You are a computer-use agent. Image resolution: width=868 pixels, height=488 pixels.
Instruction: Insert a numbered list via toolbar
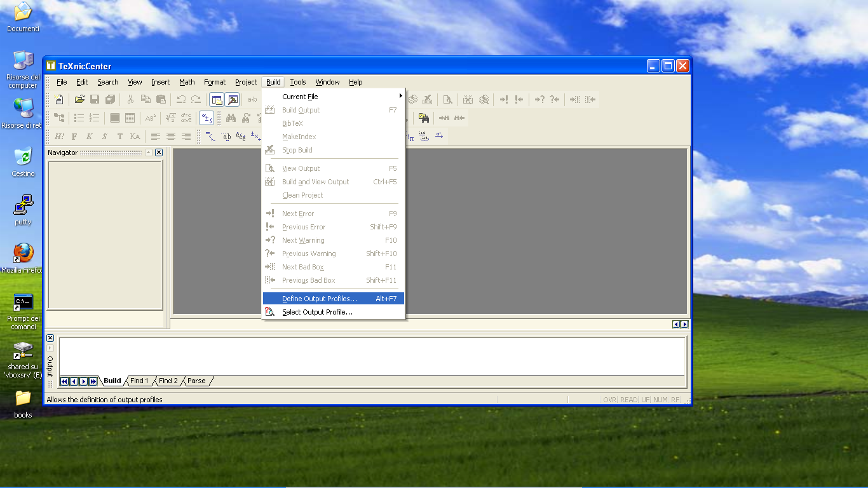point(95,118)
